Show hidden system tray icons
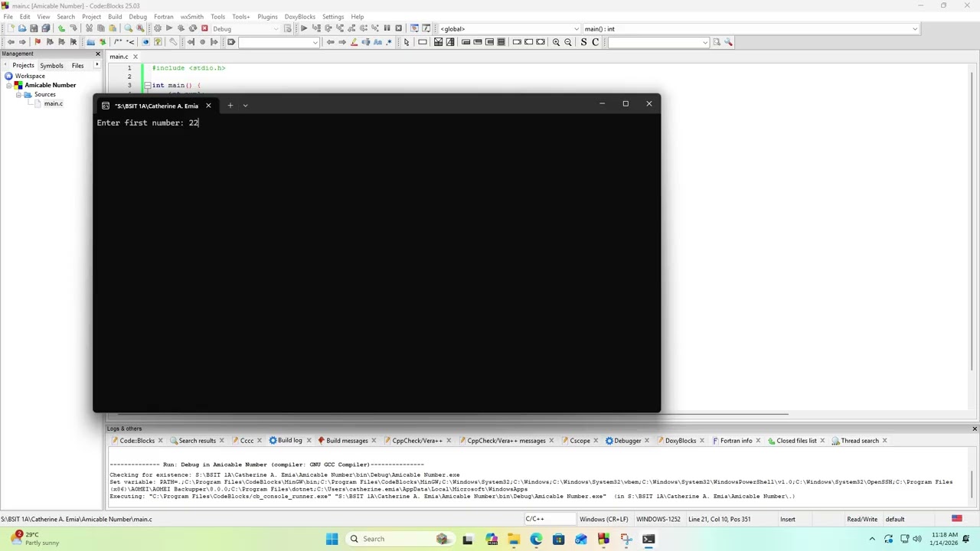 871,539
